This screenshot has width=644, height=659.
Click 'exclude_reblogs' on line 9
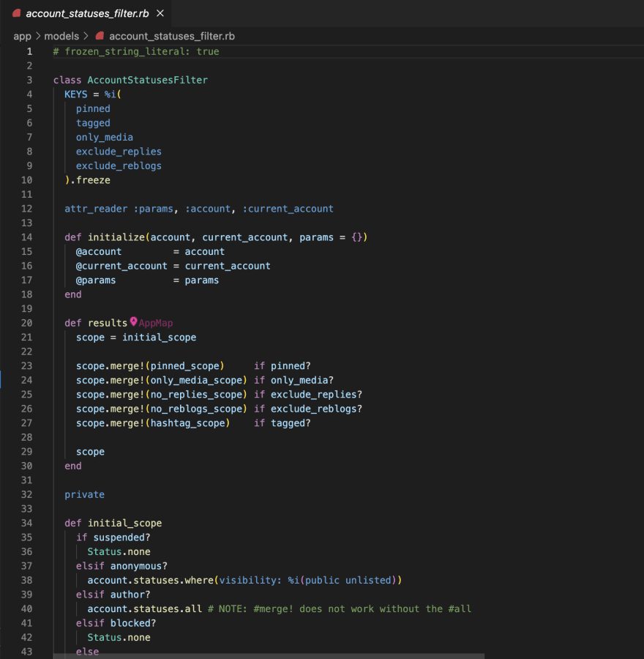pos(119,165)
